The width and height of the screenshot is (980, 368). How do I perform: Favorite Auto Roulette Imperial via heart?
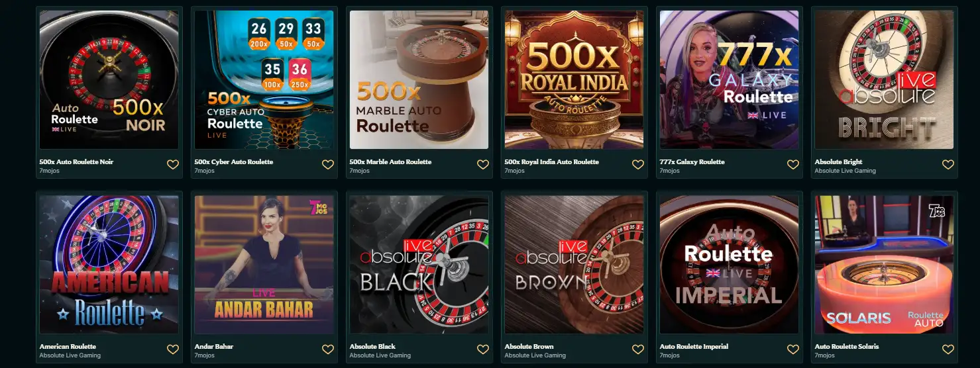pyautogui.click(x=793, y=349)
